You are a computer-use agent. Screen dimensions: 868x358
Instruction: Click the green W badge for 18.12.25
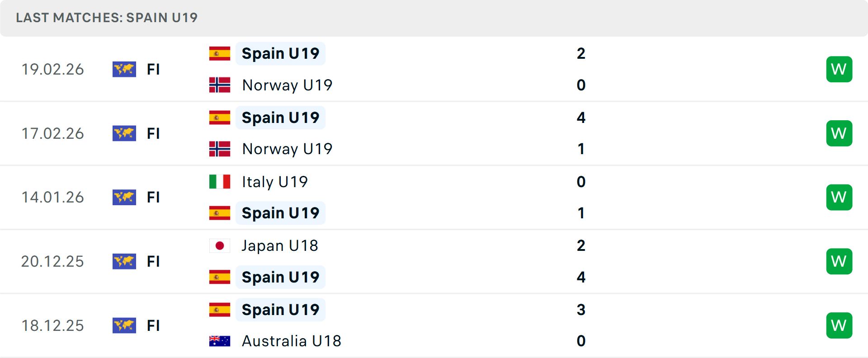(x=839, y=325)
